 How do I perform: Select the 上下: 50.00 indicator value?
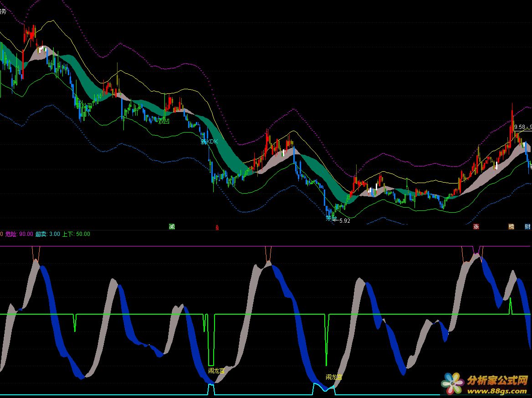tap(77, 234)
